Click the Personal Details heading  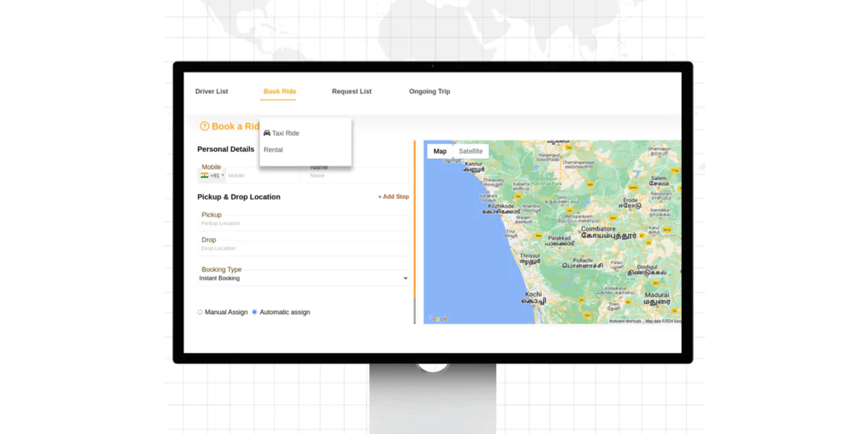[x=226, y=150]
